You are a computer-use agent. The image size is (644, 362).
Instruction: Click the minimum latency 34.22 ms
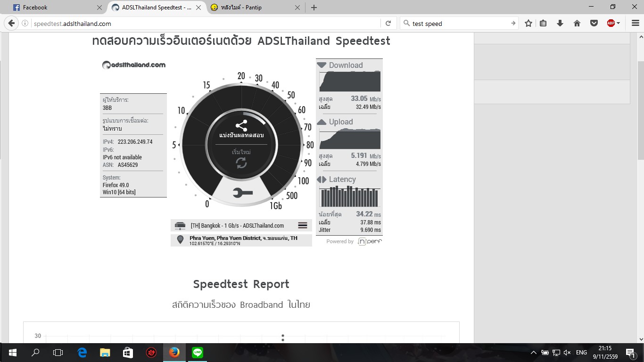(x=368, y=214)
